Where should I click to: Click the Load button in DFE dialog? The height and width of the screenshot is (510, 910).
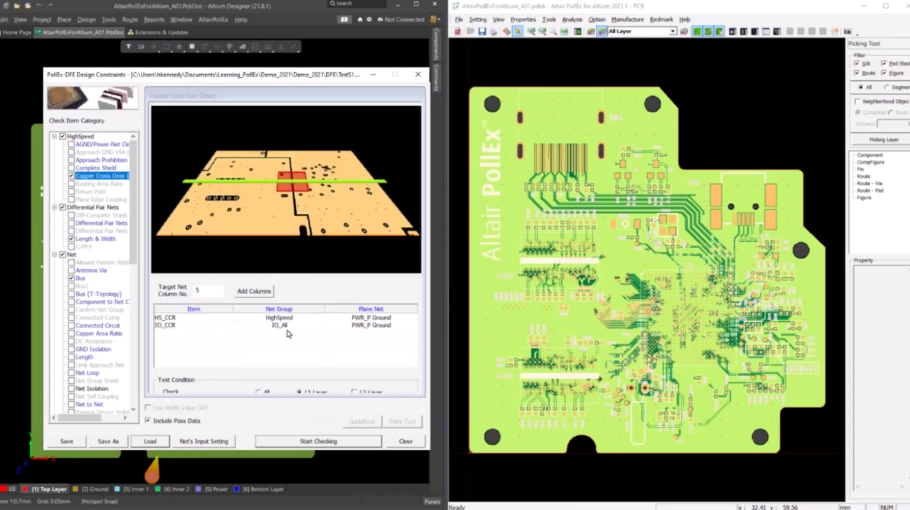pyautogui.click(x=150, y=441)
